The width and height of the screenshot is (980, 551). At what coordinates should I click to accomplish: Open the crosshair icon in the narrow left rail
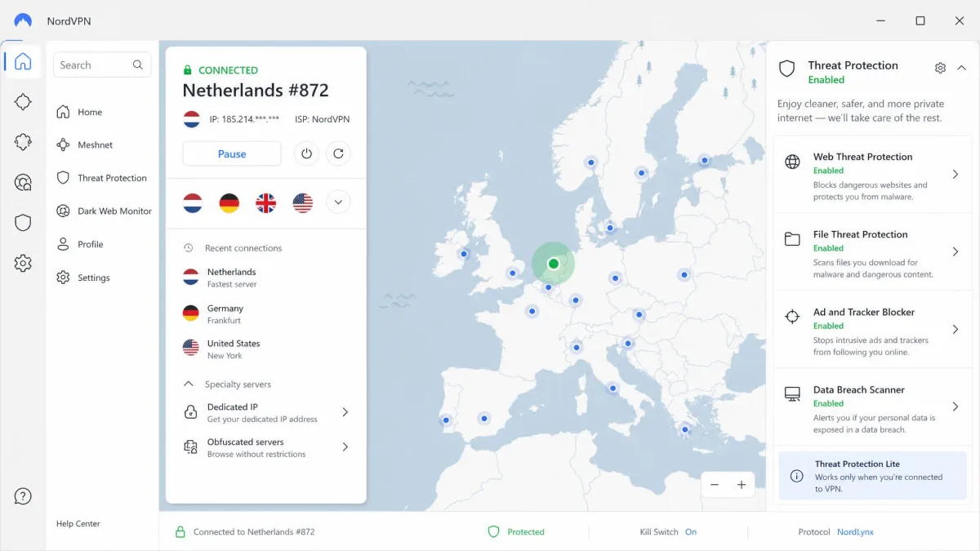(x=23, y=102)
